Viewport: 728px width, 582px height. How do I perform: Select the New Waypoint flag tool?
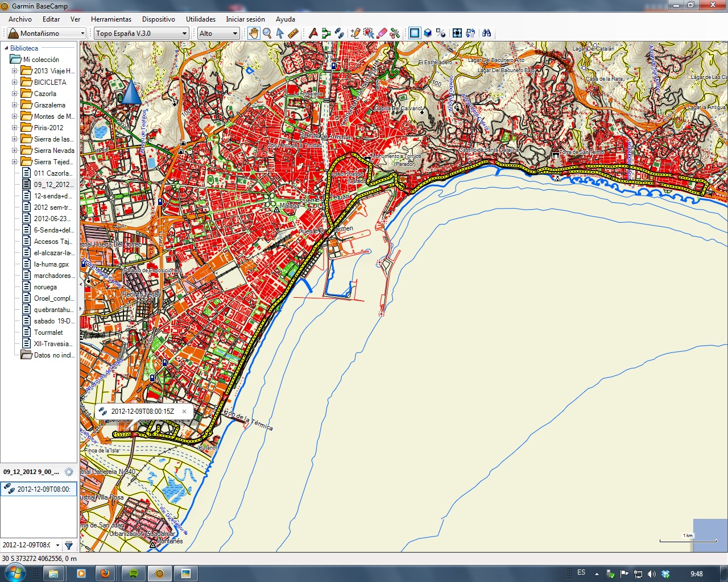point(313,33)
